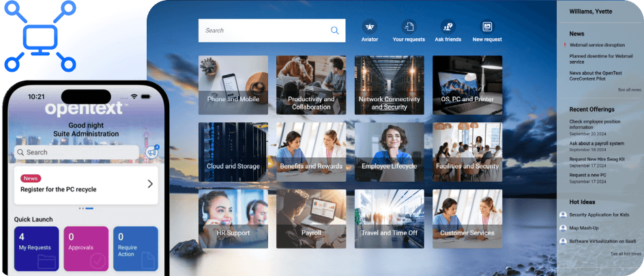Tap the My Requests quick launch card
The width and height of the screenshot is (644, 276).
(37, 249)
